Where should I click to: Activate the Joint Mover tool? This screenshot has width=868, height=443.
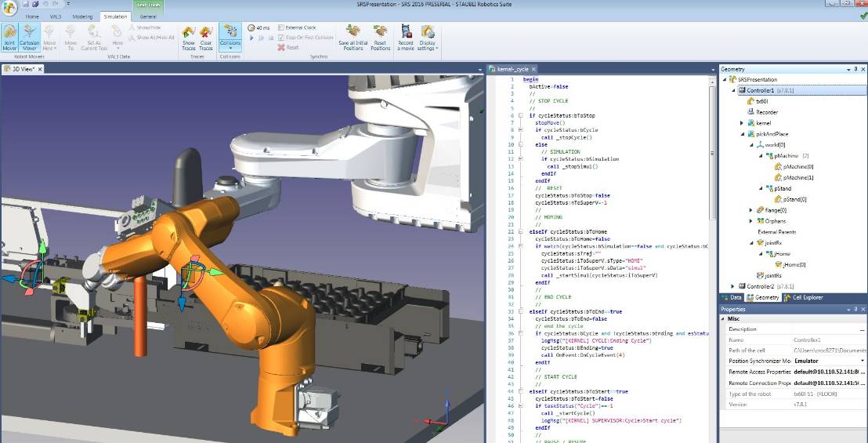point(9,38)
